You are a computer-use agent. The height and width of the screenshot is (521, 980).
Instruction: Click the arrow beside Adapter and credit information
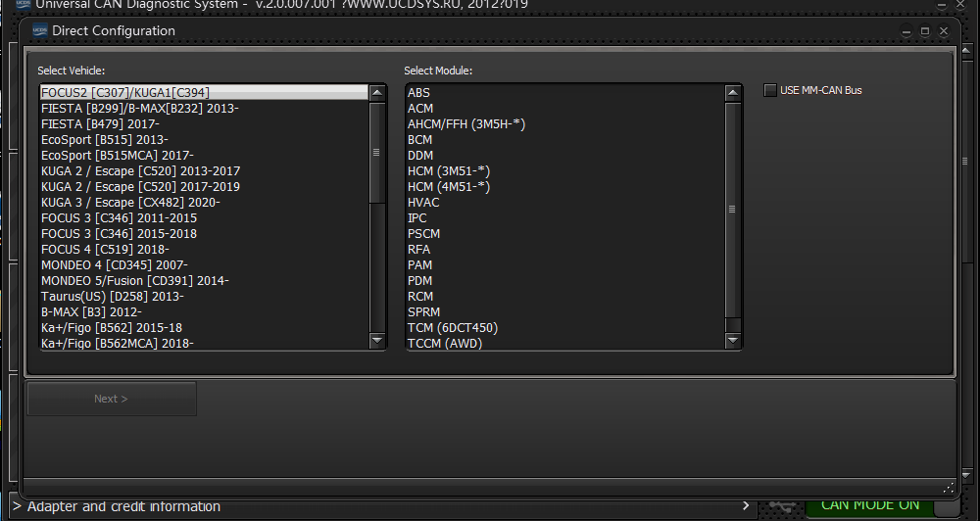click(746, 505)
